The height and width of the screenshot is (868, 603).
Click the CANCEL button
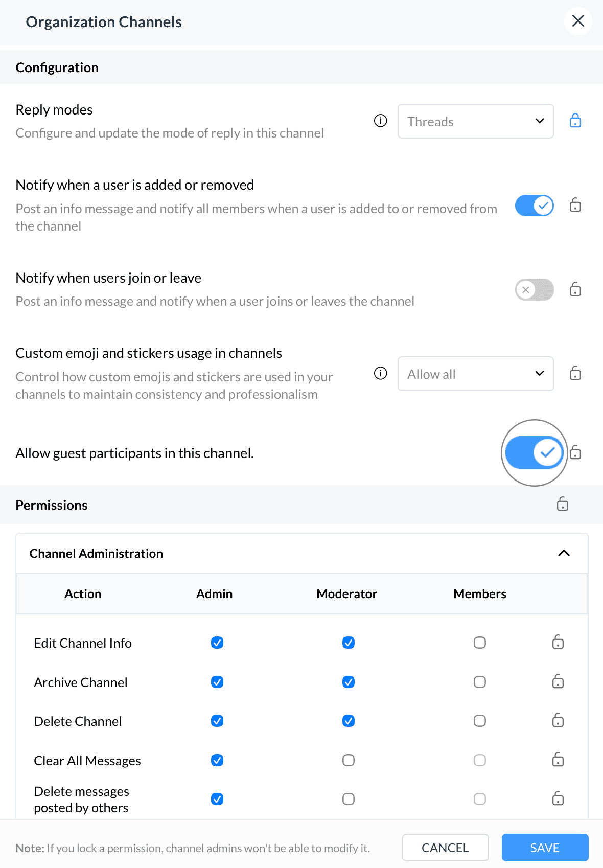click(446, 848)
